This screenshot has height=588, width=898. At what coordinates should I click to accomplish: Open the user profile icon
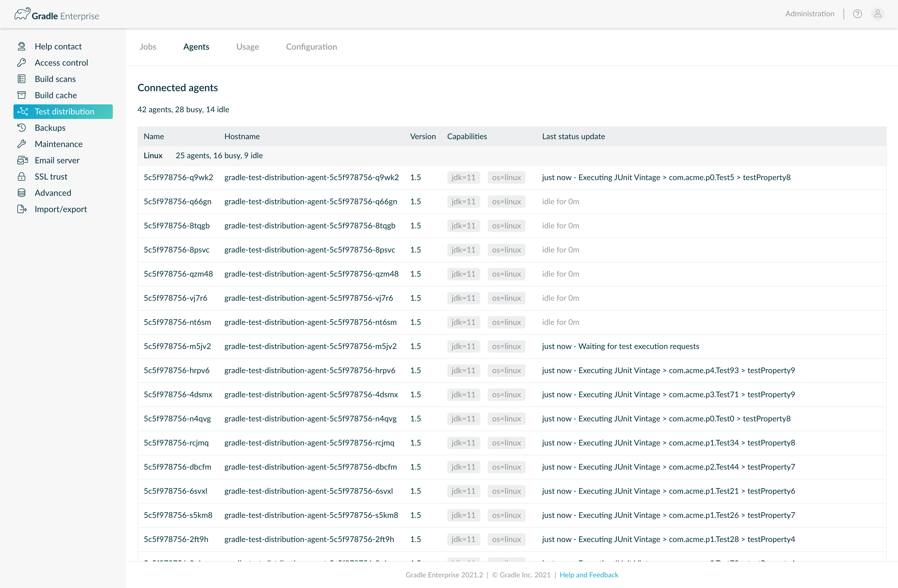tap(878, 13)
